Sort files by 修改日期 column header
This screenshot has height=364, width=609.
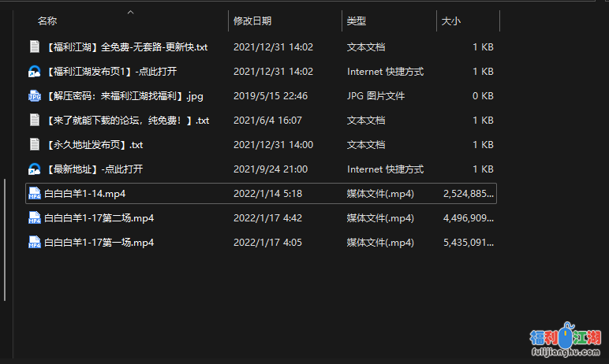(x=252, y=21)
